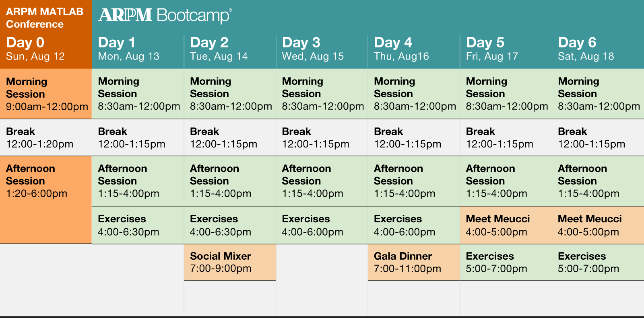Open the Social Mixer 7:00-9:00pm event
Screen dimensions: 644x318
(x=230, y=262)
